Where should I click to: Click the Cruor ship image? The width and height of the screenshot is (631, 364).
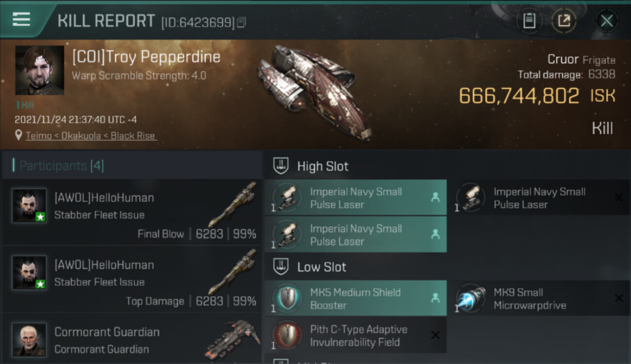(x=315, y=92)
